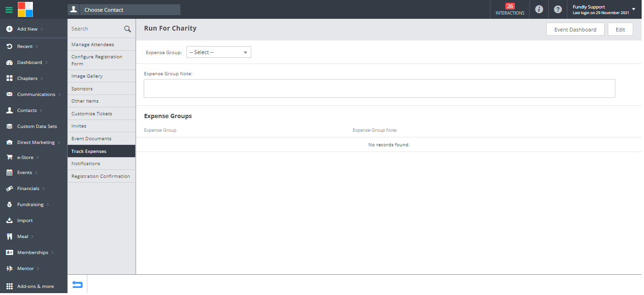Click the Direct Marketing icon
The height and width of the screenshot is (295, 644).
[9, 143]
